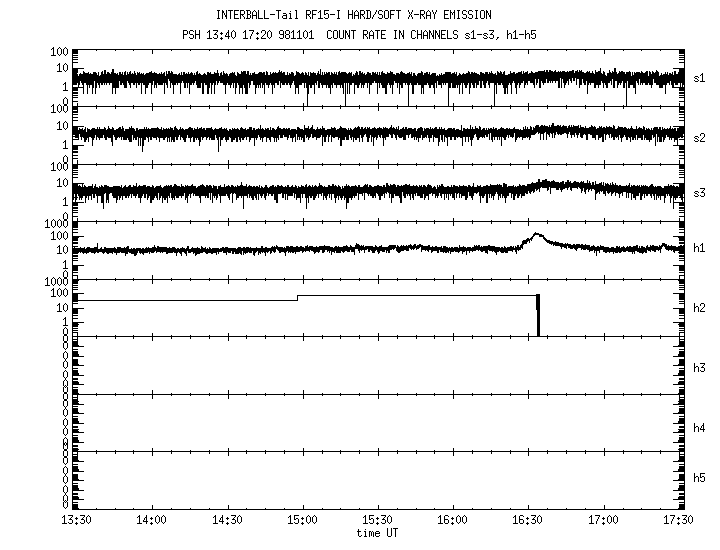Click the 16:00 time axis tick label
Image resolution: width=720 pixels, height=550 pixels.
[453, 520]
